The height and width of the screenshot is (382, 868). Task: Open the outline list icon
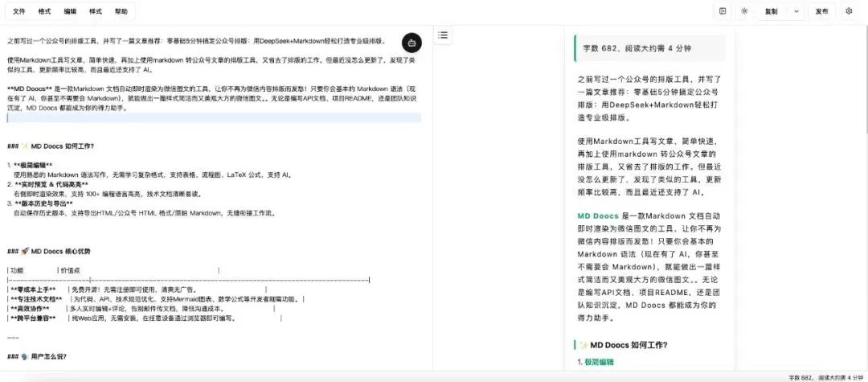(443, 35)
